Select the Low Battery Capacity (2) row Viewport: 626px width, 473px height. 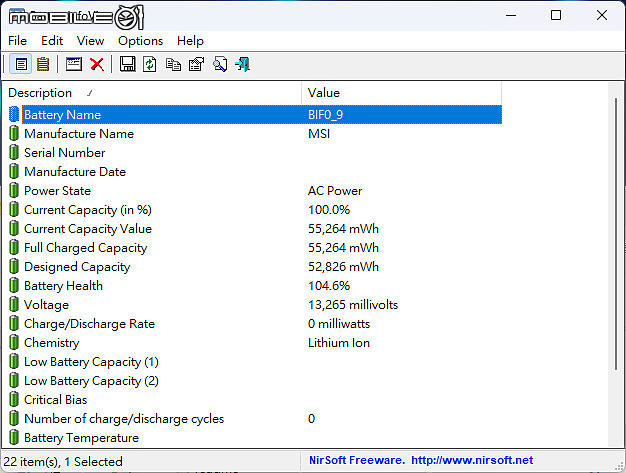(256, 381)
